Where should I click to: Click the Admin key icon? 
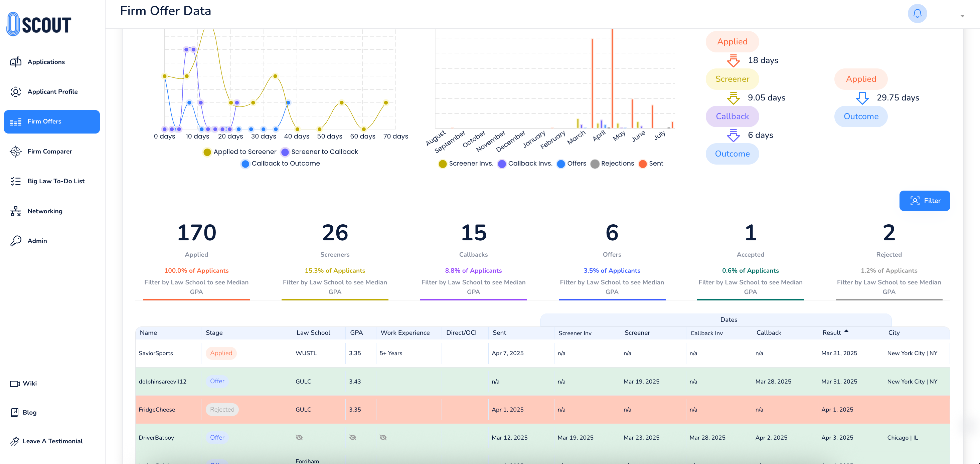(x=16, y=241)
